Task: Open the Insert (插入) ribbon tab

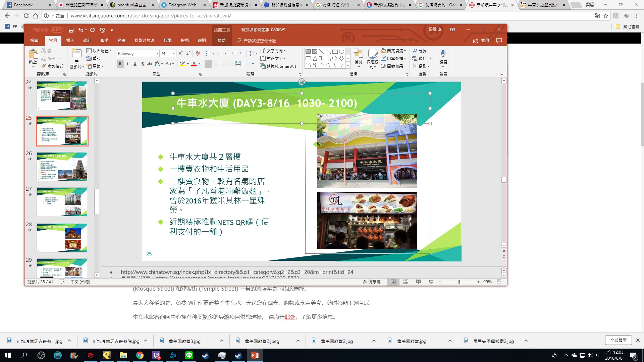Action: click(x=70, y=41)
